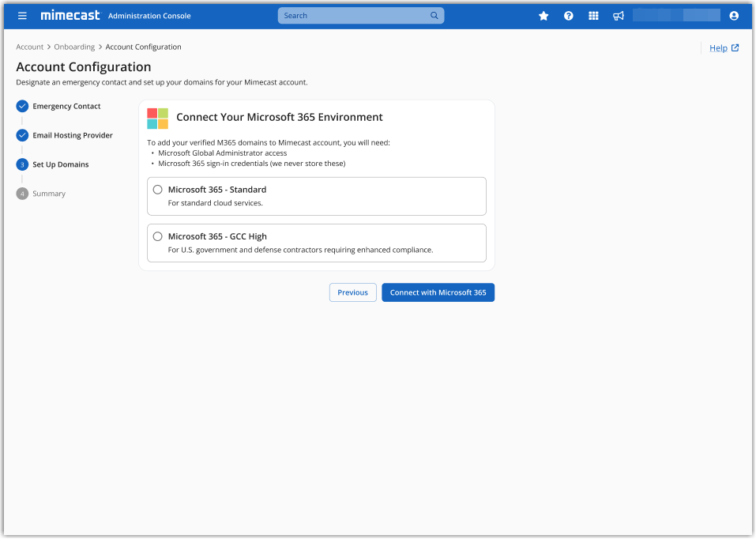
Task: Select Microsoft 365 - Standard radio button
Action: point(158,190)
